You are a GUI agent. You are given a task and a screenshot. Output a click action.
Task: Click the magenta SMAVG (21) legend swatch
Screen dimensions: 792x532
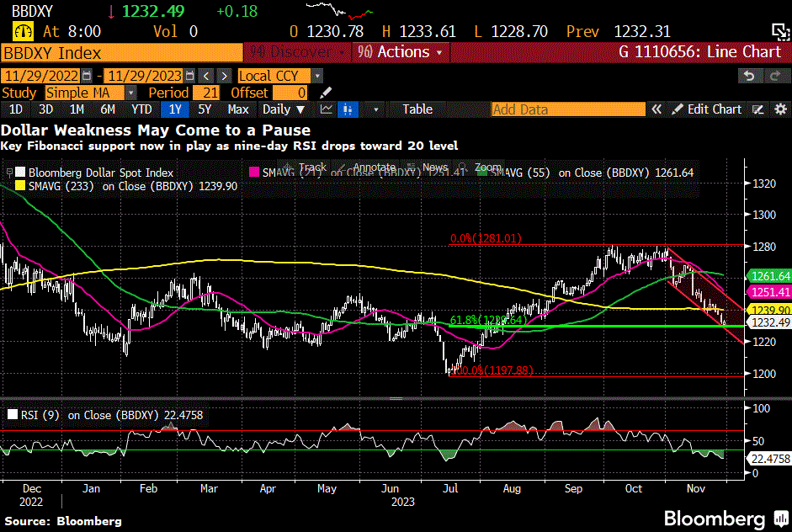[x=254, y=173]
